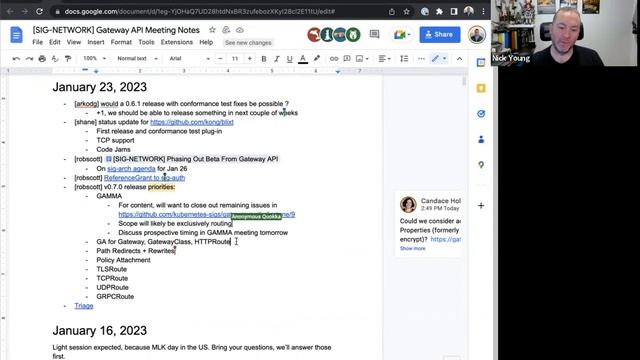Image resolution: width=640 pixels, height=360 pixels.
Task: Click the first anonymous collaborator avatar
Action: [x=314, y=35]
